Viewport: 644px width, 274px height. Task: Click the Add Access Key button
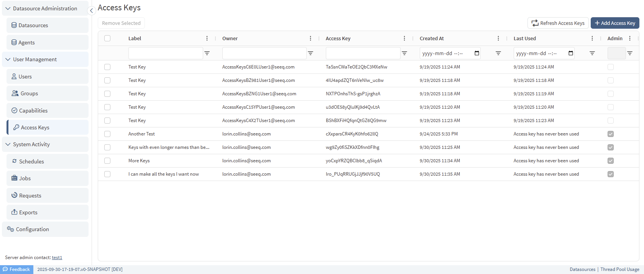tap(614, 23)
